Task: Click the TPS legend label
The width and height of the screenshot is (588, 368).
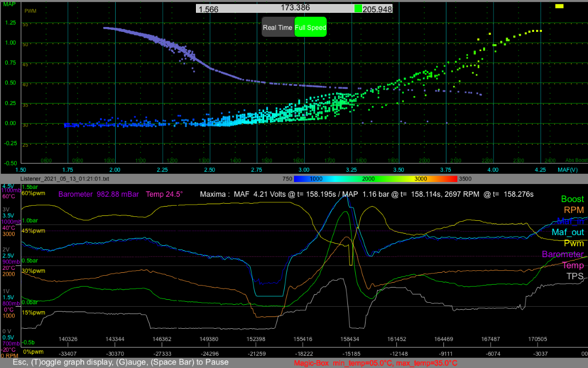Action: (x=575, y=276)
